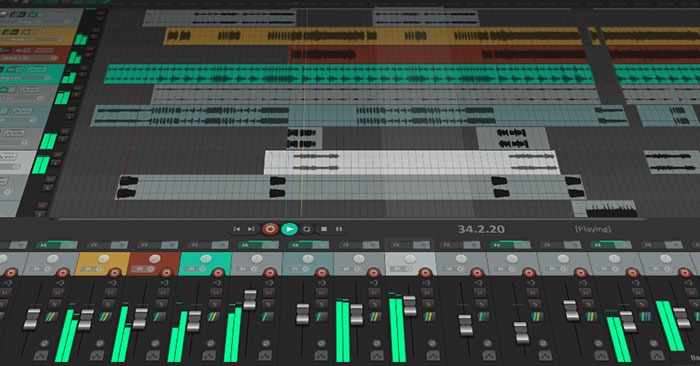Solo the yellow mixer strip

(108, 304)
